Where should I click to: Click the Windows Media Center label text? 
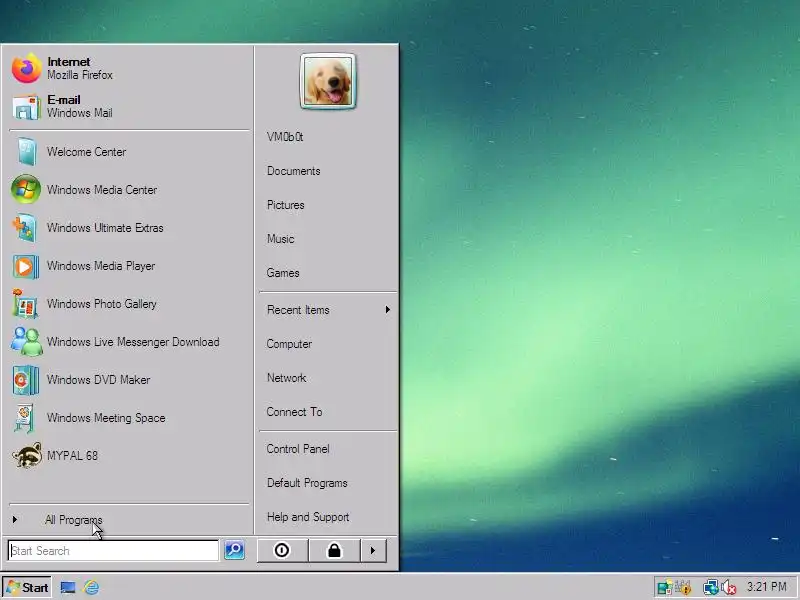click(102, 190)
